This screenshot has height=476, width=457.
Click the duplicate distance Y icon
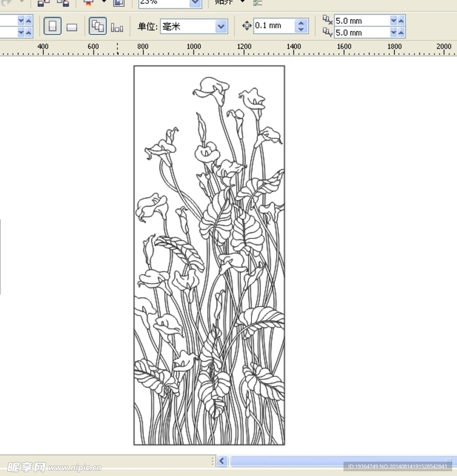click(327, 32)
